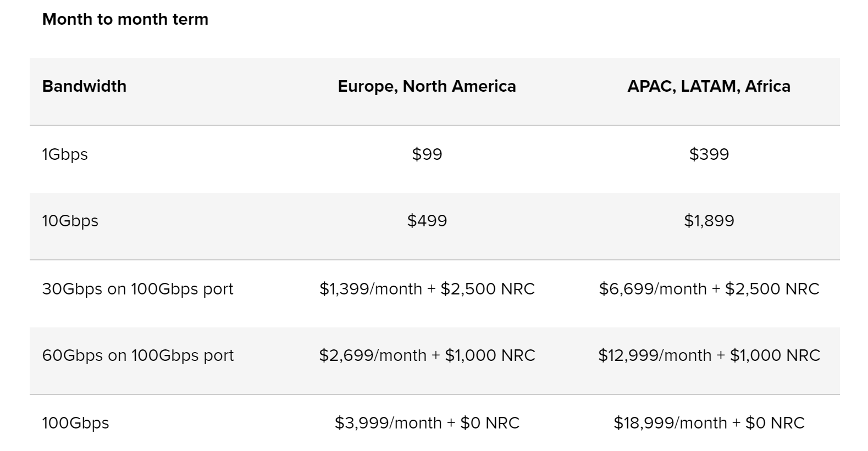Click the $1,399/month + $2,500 NRC cell
This screenshot has height=451, width=868.
[427, 288]
